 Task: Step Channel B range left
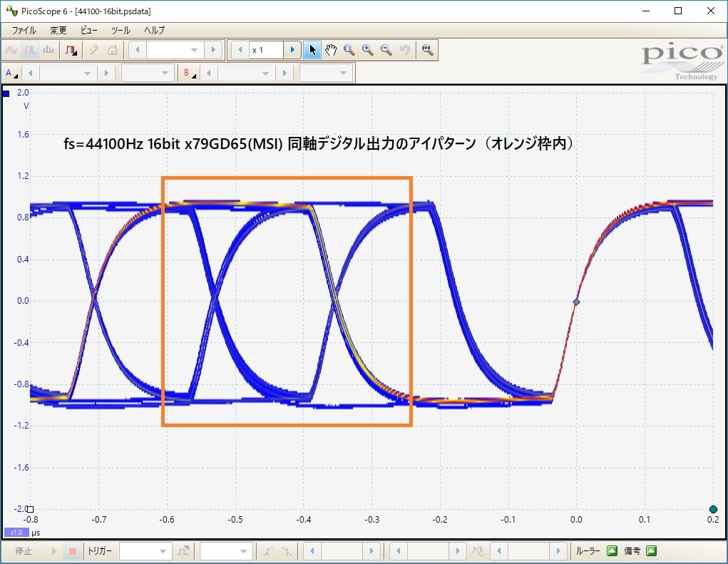click(x=209, y=73)
